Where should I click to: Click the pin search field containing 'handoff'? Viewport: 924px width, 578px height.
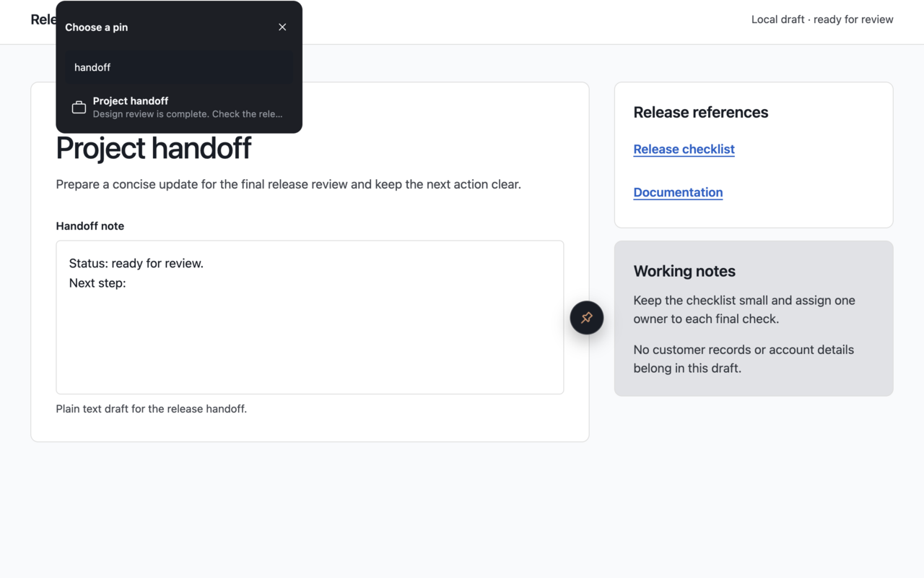[179, 67]
